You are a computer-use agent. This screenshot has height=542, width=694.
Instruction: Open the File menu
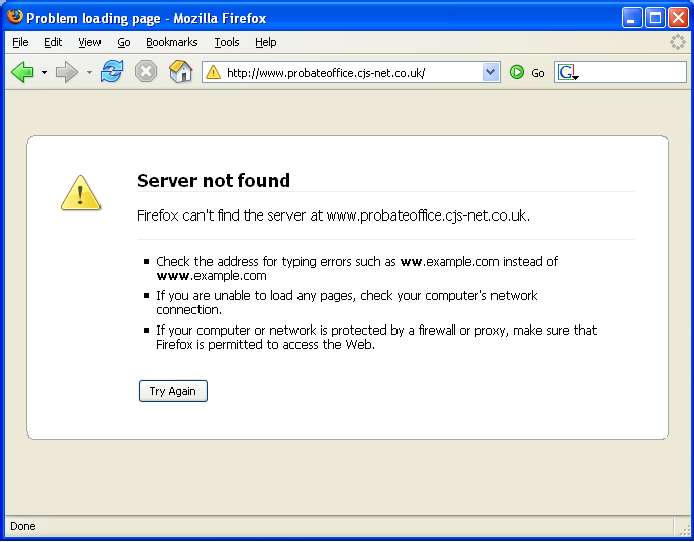pyautogui.click(x=20, y=42)
